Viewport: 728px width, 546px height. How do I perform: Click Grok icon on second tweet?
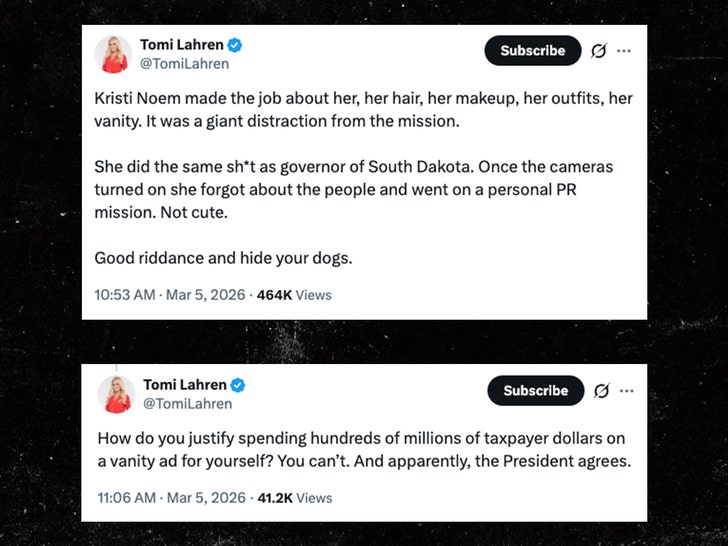click(602, 390)
